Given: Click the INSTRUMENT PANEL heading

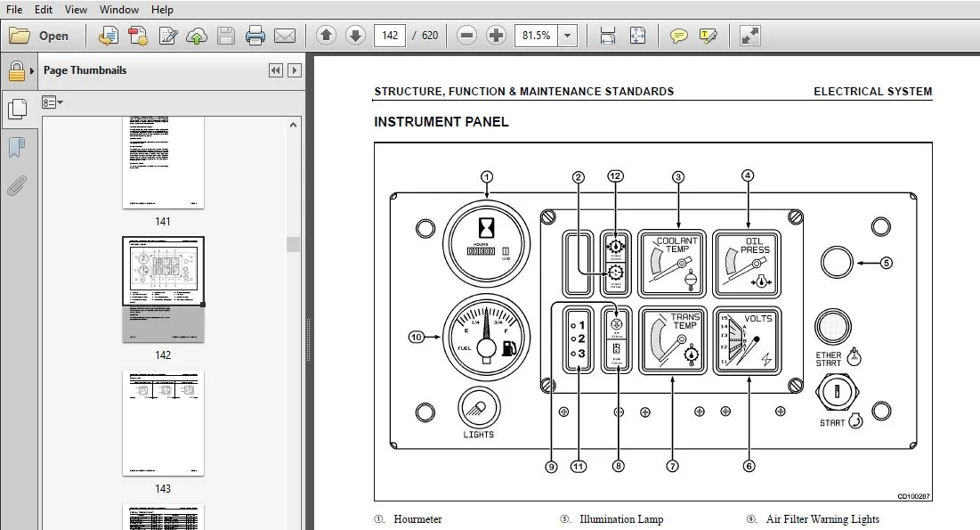Looking at the screenshot, I should click(441, 122).
